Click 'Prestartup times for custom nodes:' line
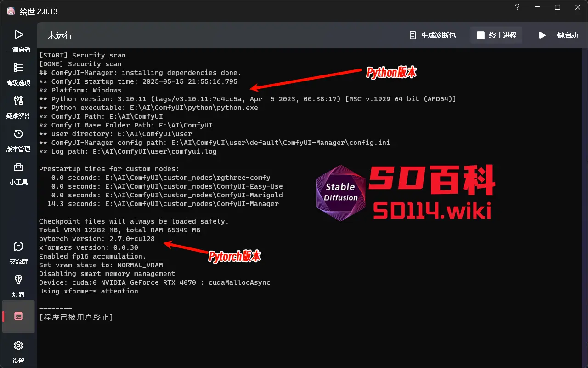Screen dimensions: 588x368 [x=109, y=169]
